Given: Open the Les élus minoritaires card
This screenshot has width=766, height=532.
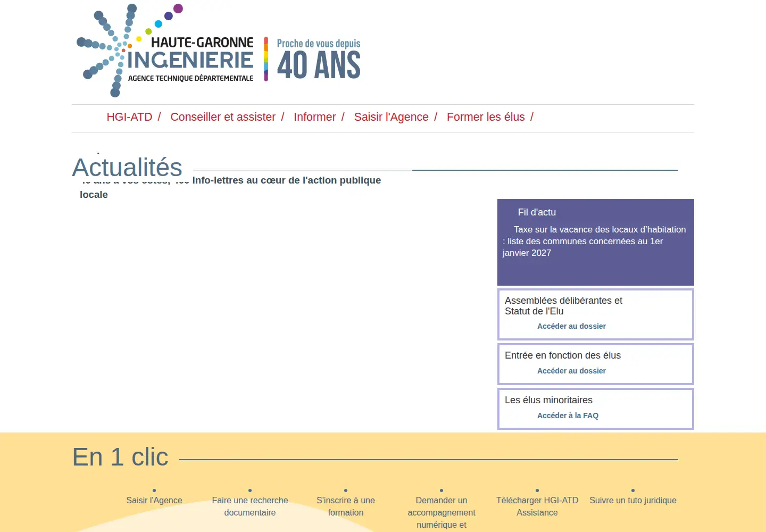Looking at the screenshot, I should click(x=596, y=409).
